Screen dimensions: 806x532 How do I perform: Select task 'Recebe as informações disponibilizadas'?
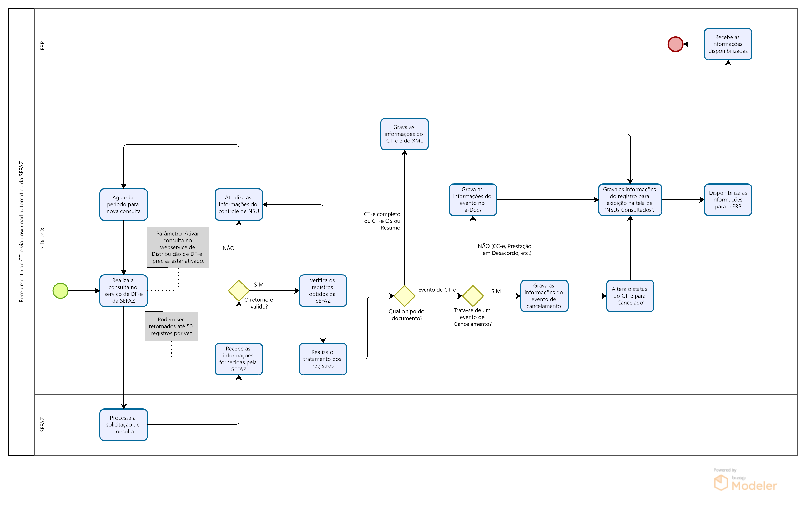728,44
